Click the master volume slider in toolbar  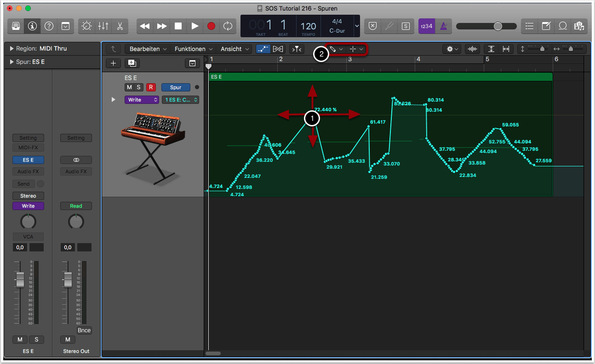498,26
